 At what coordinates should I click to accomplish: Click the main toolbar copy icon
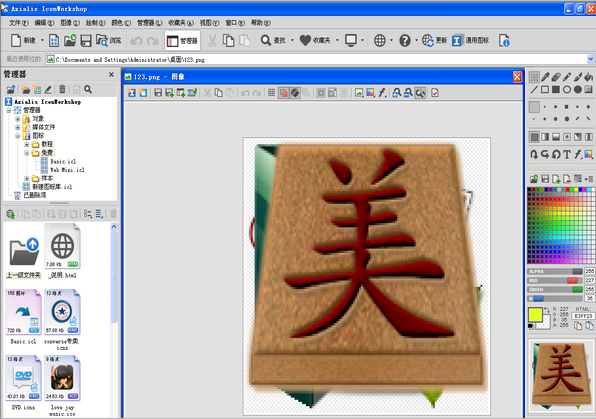click(x=228, y=40)
